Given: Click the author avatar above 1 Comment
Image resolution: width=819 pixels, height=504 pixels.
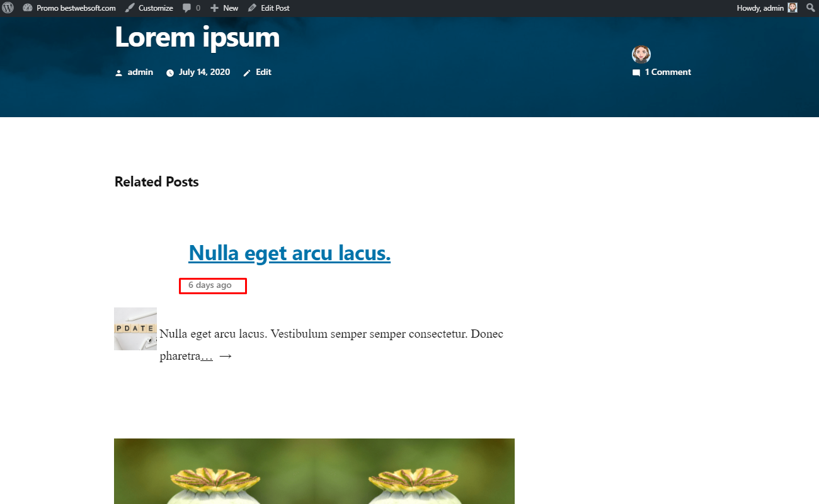Looking at the screenshot, I should 641,54.
